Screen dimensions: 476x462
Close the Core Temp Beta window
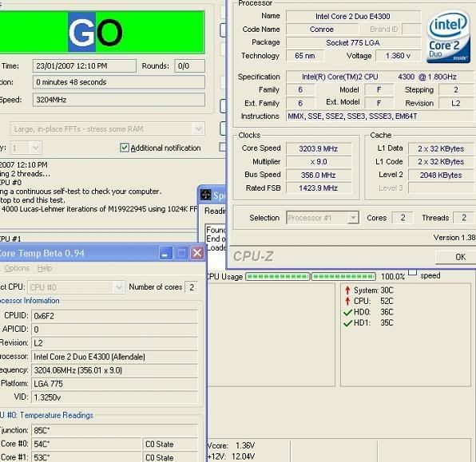point(197,253)
